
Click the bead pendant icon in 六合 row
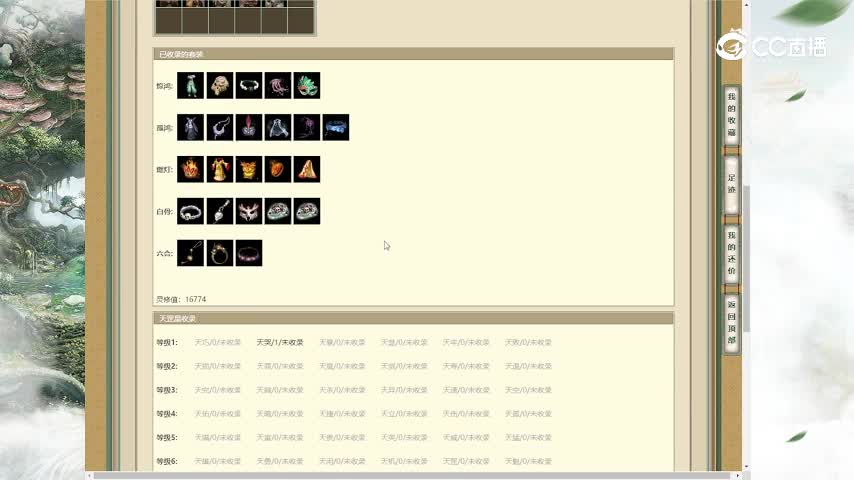click(191, 253)
